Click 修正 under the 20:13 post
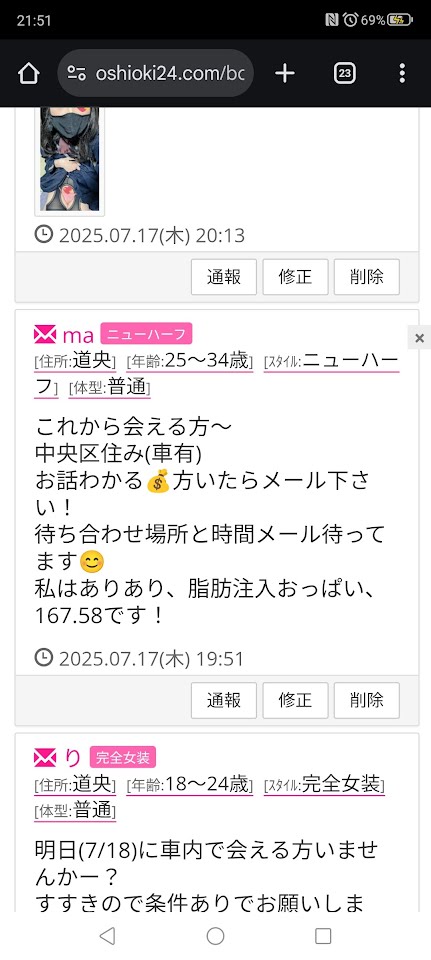 (296, 277)
